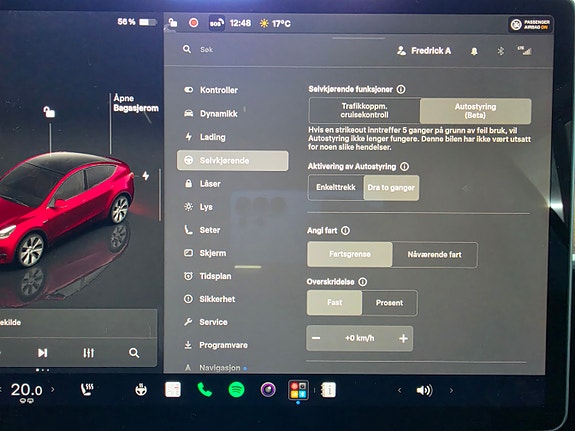The width and height of the screenshot is (575, 431).
Task: Open the colorful app launcher icon
Action: point(298,390)
